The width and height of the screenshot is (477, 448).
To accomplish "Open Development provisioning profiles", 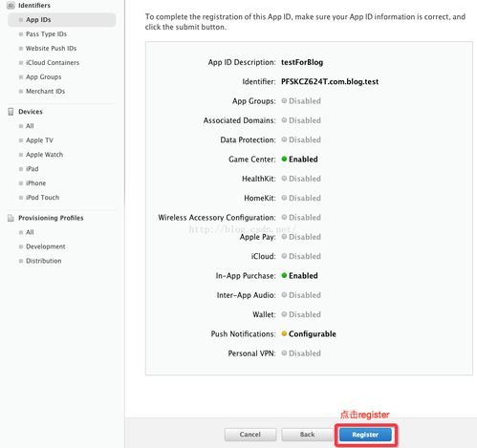I will [46, 246].
